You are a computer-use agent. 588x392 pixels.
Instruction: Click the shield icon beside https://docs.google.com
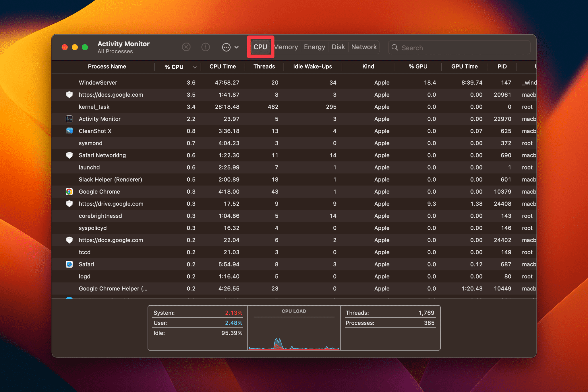69,95
